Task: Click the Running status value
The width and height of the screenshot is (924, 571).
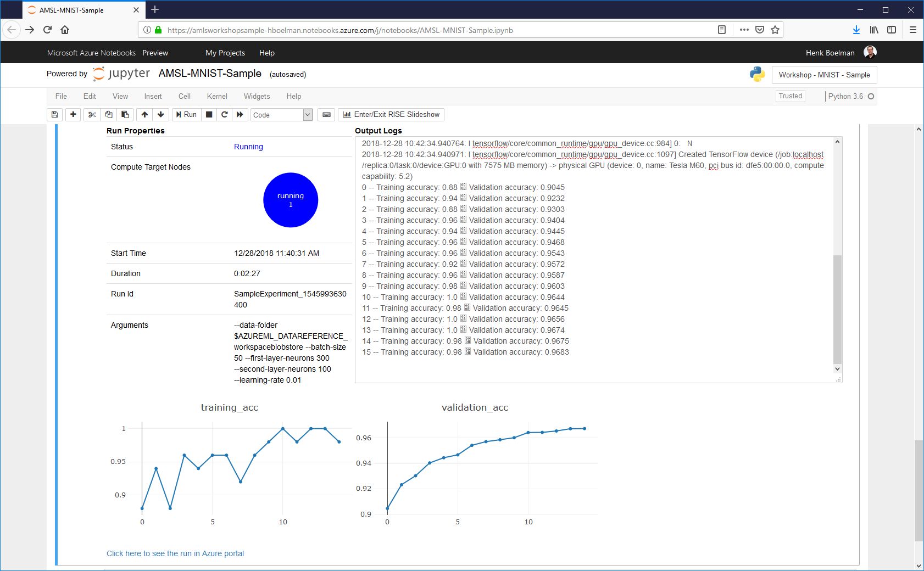Action: click(248, 147)
